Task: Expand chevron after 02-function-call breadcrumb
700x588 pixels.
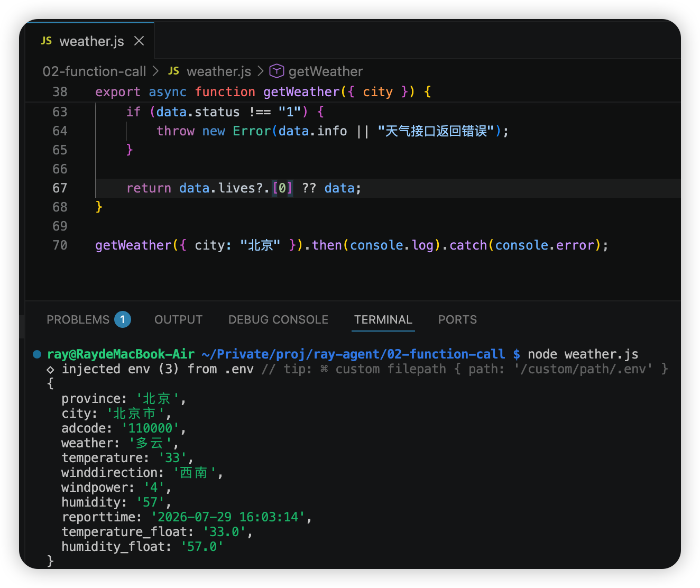Action: pos(155,71)
